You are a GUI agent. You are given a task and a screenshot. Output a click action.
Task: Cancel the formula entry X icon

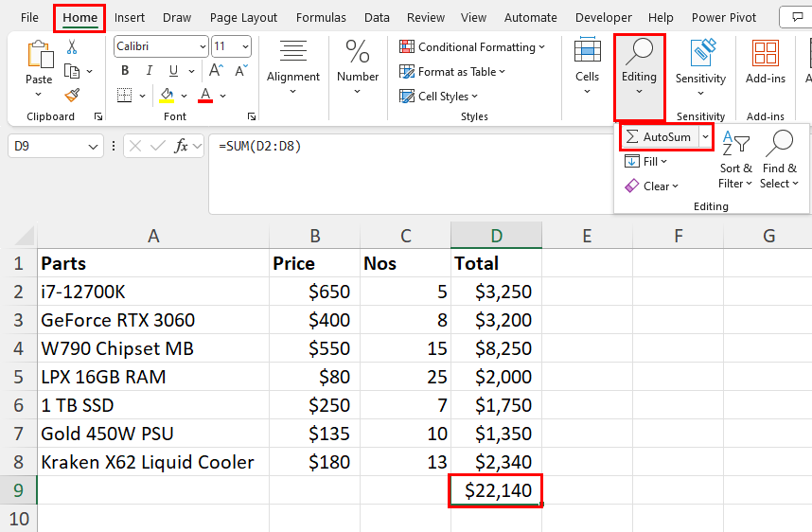[135, 147]
